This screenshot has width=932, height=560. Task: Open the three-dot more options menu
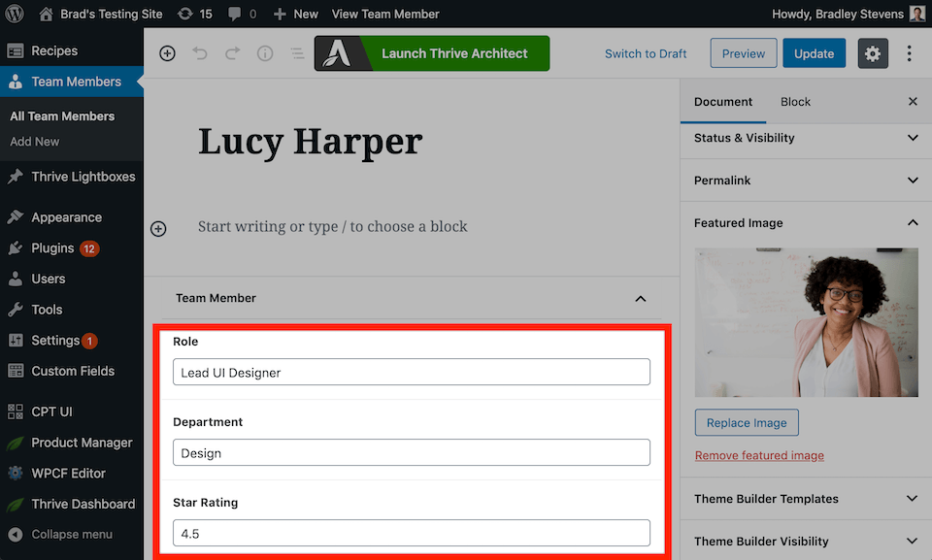pos(910,53)
